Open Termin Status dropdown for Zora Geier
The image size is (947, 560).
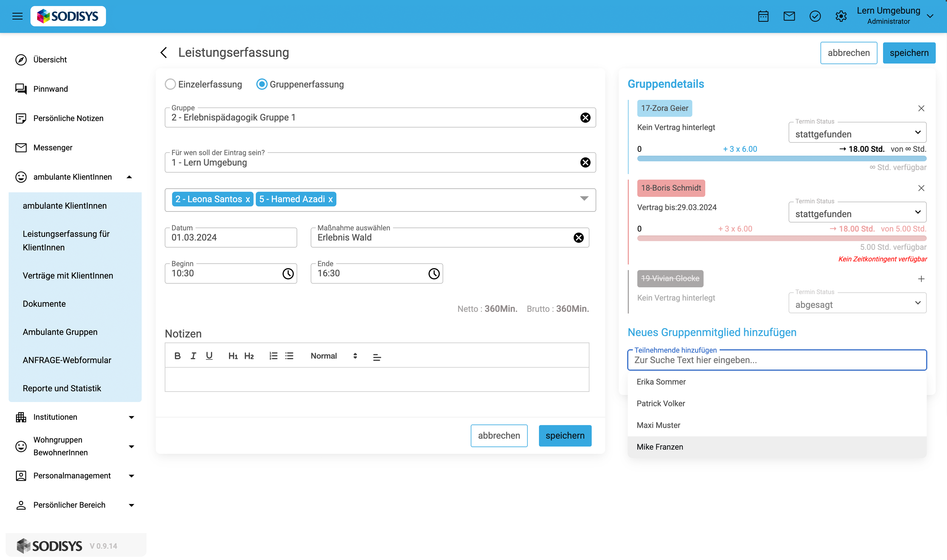tap(857, 132)
